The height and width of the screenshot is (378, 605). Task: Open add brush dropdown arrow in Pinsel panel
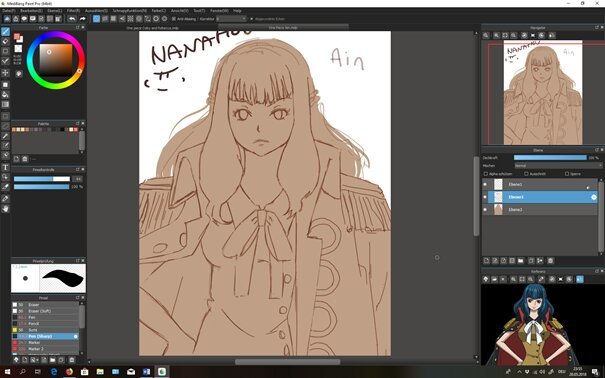coord(38,360)
